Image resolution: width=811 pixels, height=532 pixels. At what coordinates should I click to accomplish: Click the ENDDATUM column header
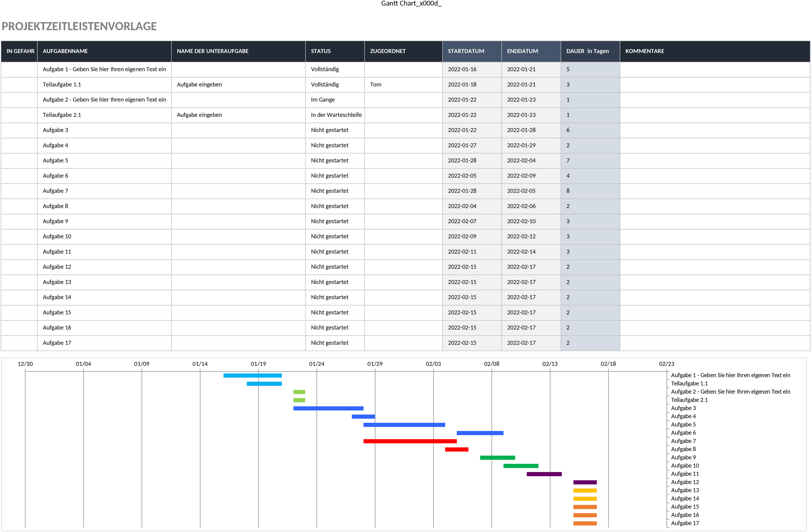531,51
